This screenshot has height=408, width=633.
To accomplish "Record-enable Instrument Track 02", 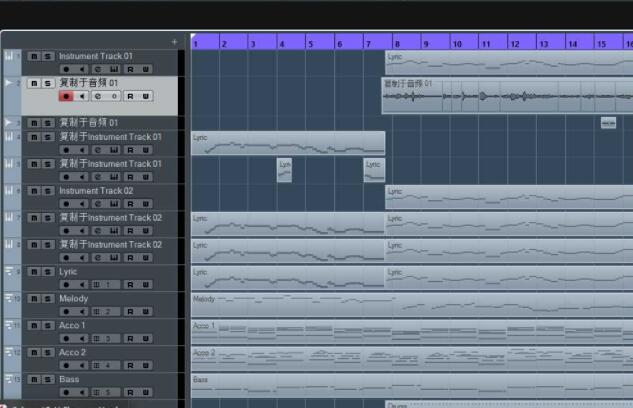I will (66, 204).
